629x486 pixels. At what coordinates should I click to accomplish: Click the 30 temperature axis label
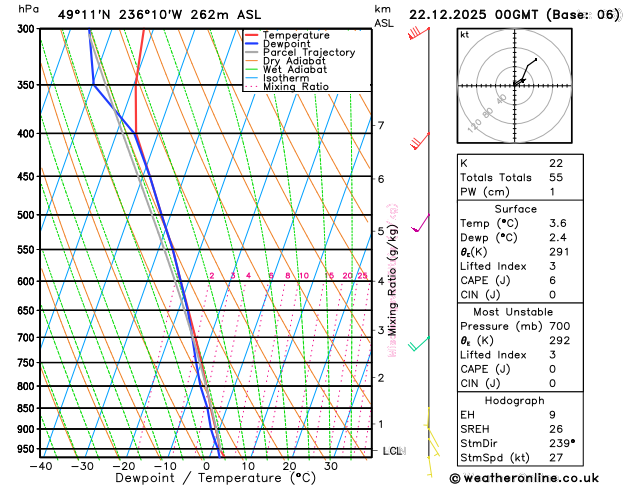pyautogui.click(x=331, y=466)
